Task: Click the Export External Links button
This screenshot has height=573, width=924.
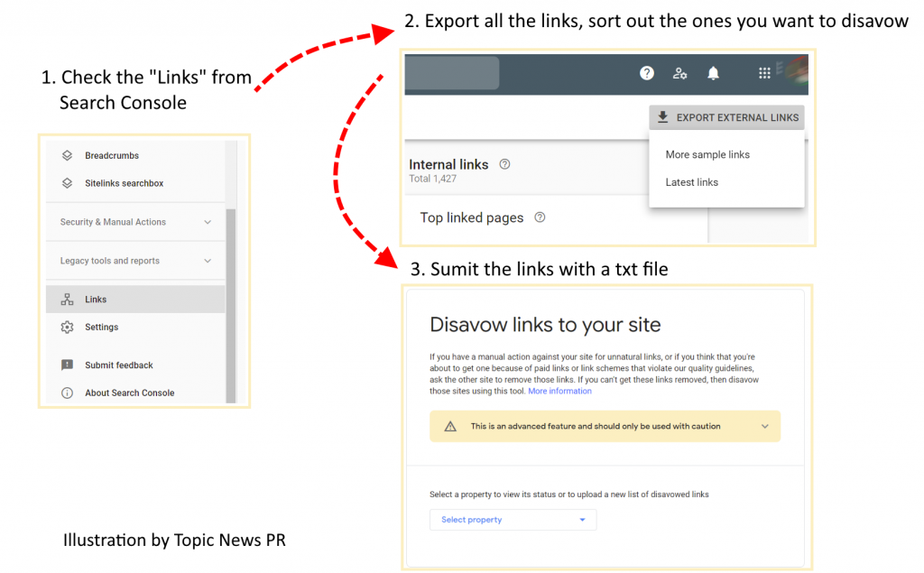Action: (x=726, y=117)
